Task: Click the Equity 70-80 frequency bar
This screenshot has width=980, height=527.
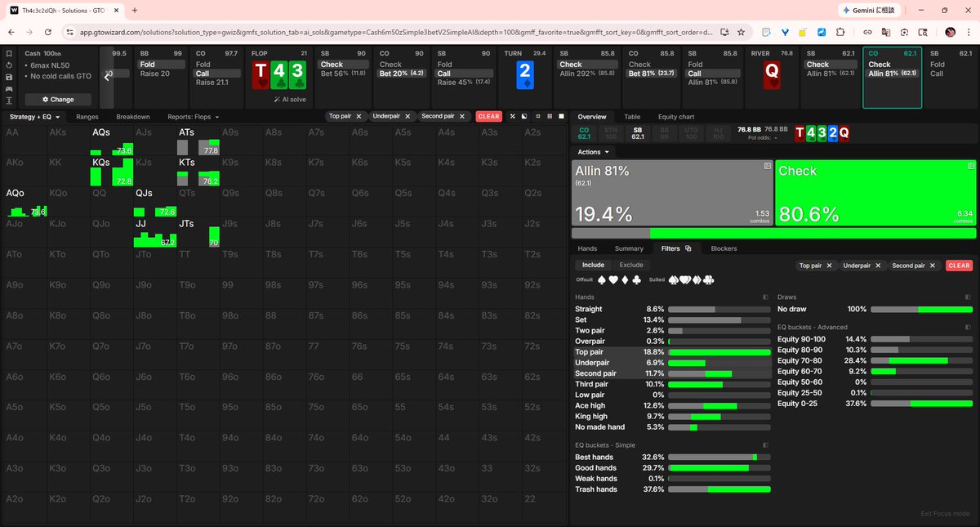Action: pyautogui.click(x=921, y=360)
